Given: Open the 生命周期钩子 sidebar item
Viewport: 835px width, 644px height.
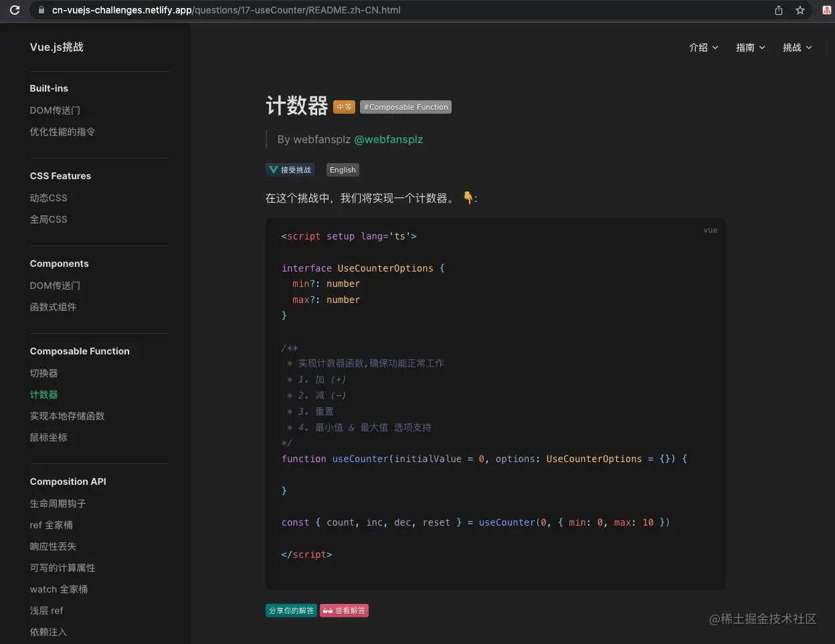Looking at the screenshot, I should pos(58,504).
